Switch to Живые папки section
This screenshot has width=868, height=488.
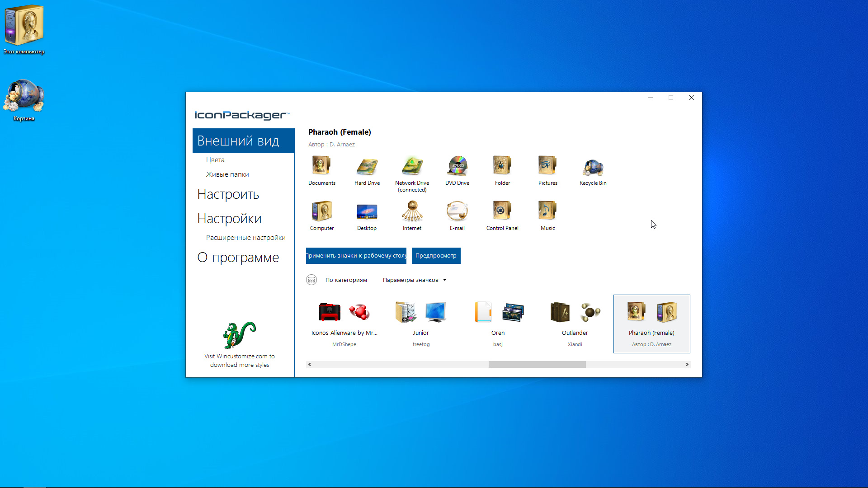(x=227, y=174)
